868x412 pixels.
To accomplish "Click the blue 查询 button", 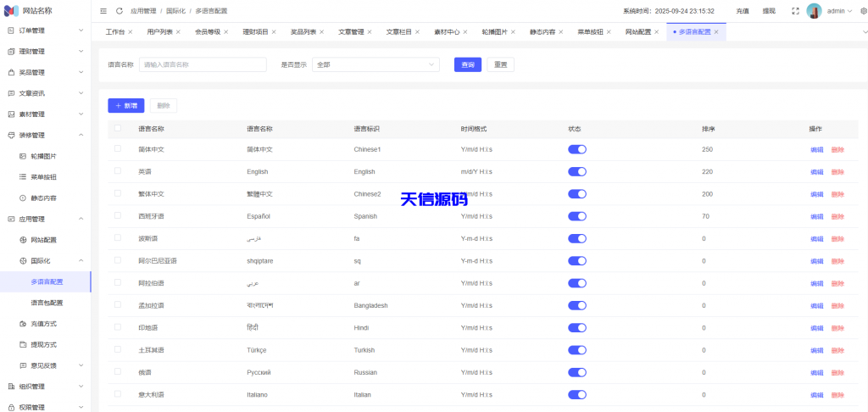I will point(467,64).
